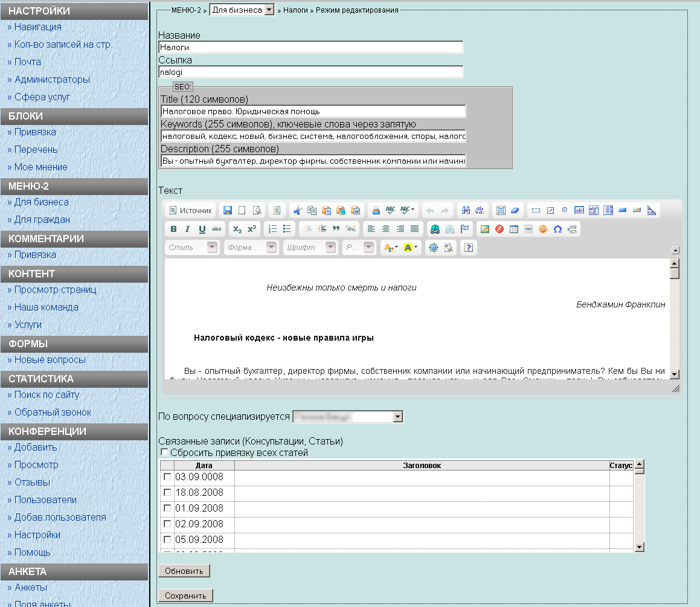Open the Templates icon in editor toolbar
Image resolution: width=700 pixels, height=607 pixels.
pyautogui.click(x=277, y=210)
